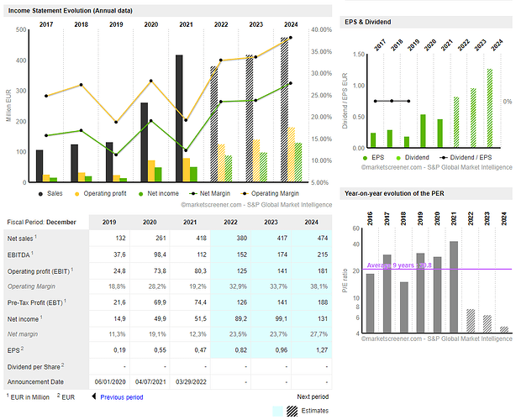Click the 2023 table column header
The width and height of the screenshot is (516, 420).
pyautogui.click(x=271, y=223)
